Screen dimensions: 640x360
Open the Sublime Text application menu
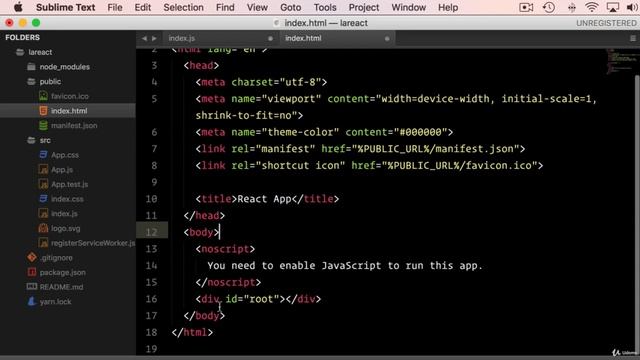(65, 7)
